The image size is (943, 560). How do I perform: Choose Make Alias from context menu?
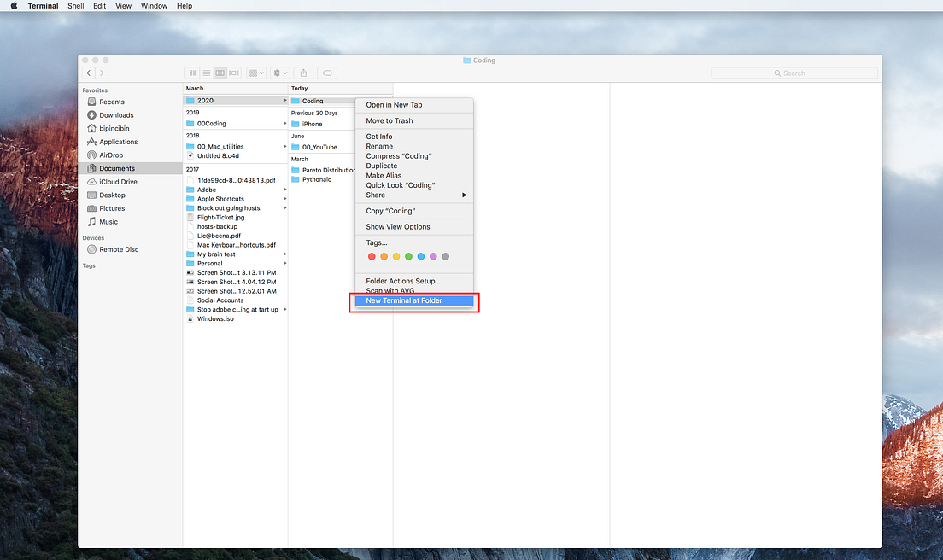coord(413,176)
